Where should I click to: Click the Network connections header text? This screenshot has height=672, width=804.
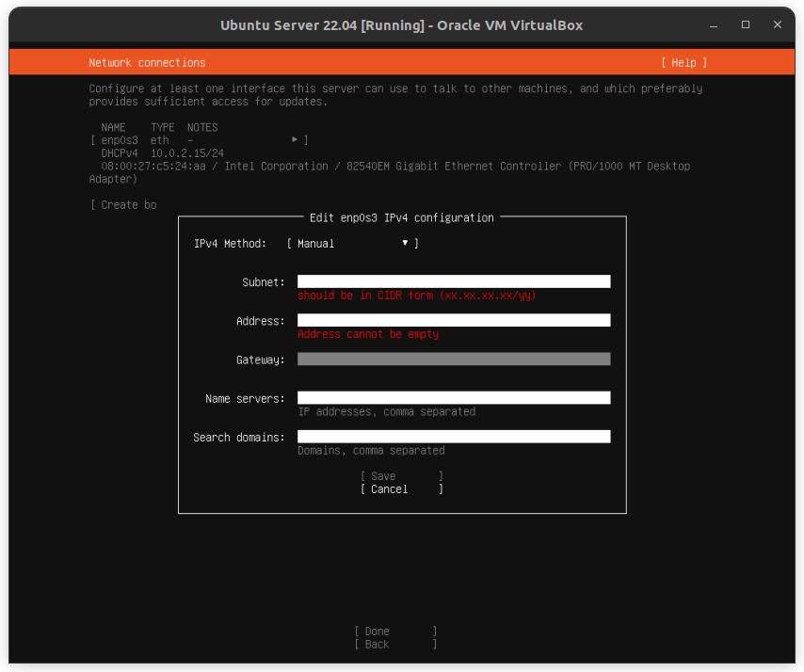coord(147,62)
